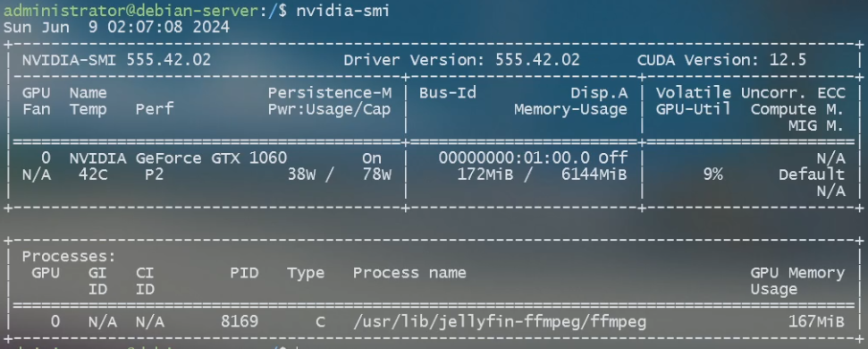The height and width of the screenshot is (349, 868).
Task: Click the Persistence-M On value
Action: (372, 158)
